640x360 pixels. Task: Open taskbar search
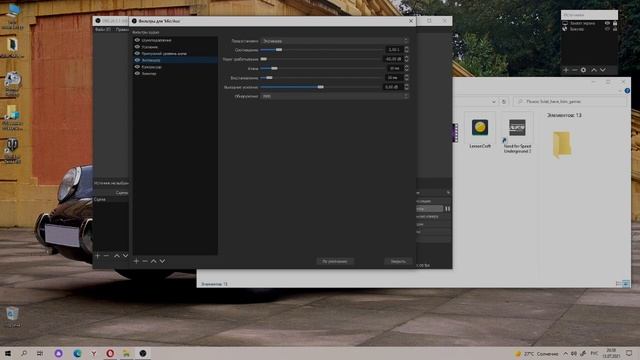24,353
